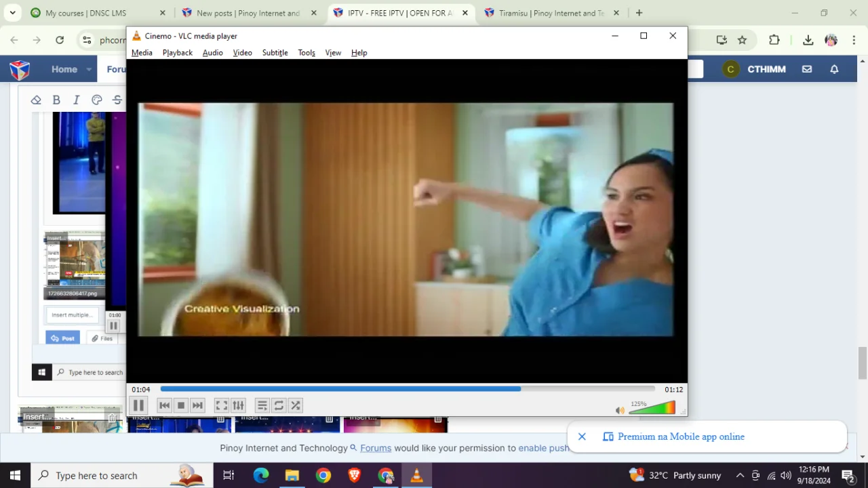
Task: Open Task View on taskbar
Action: coord(229,475)
